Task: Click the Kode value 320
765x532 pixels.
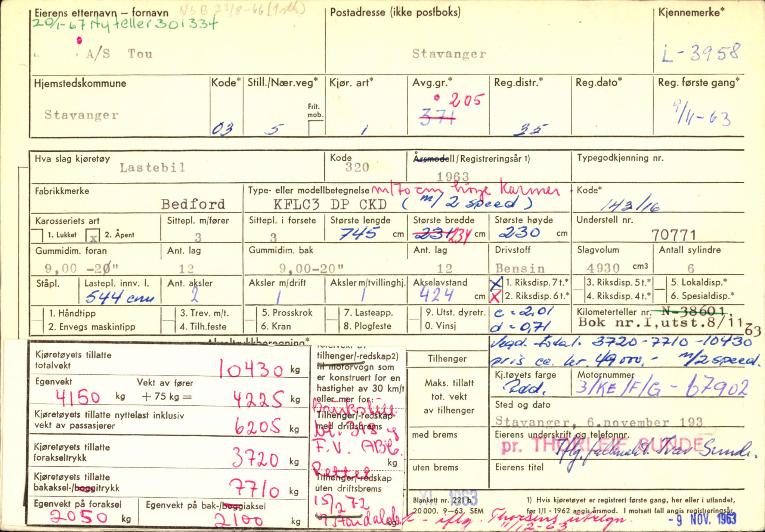Action: click(x=357, y=167)
